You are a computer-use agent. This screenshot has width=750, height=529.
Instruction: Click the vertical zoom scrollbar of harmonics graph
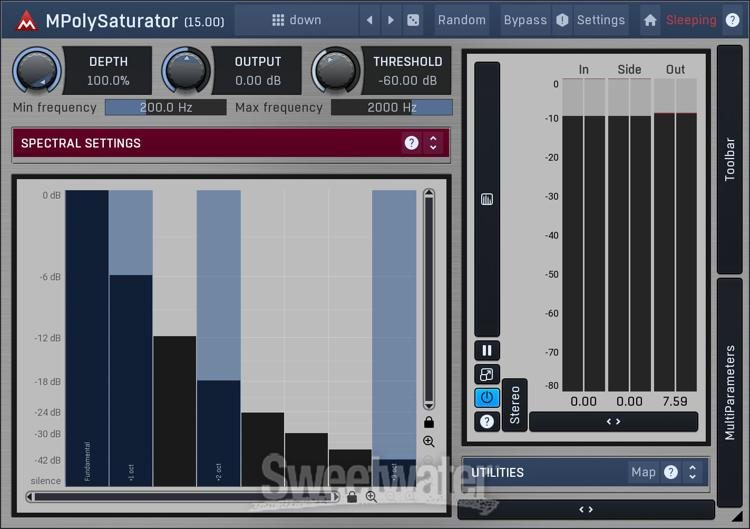(429, 299)
